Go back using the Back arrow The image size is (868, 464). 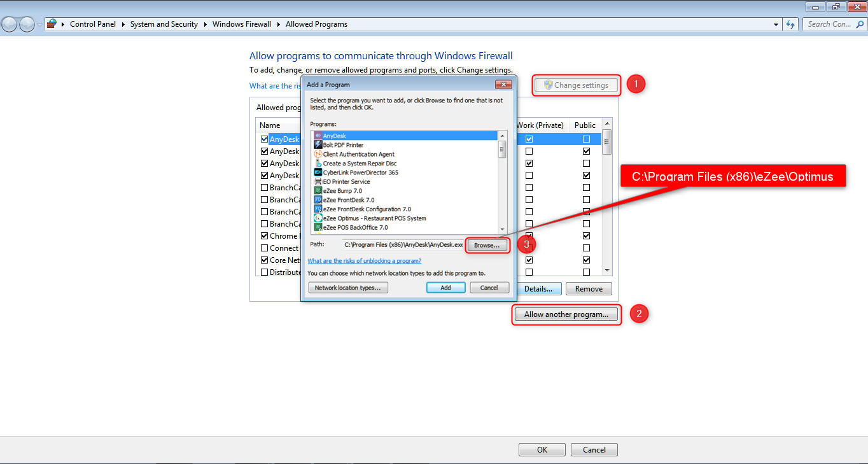point(10,24)
